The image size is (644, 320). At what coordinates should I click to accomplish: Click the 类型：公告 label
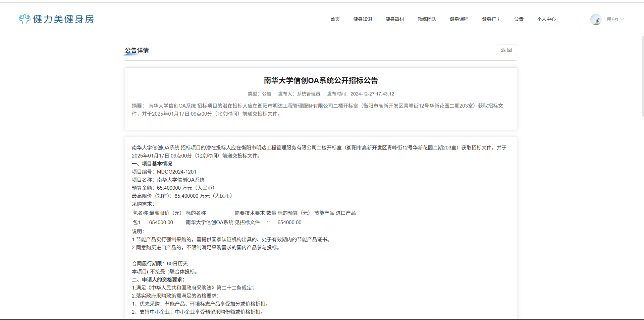(259, 94)
